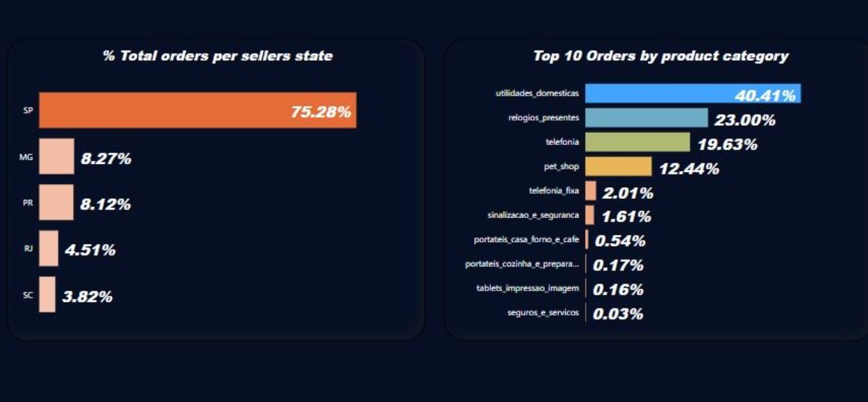The image size is (868, 402).
Task: Select the PR state bar
Action: tap(56, 203)
